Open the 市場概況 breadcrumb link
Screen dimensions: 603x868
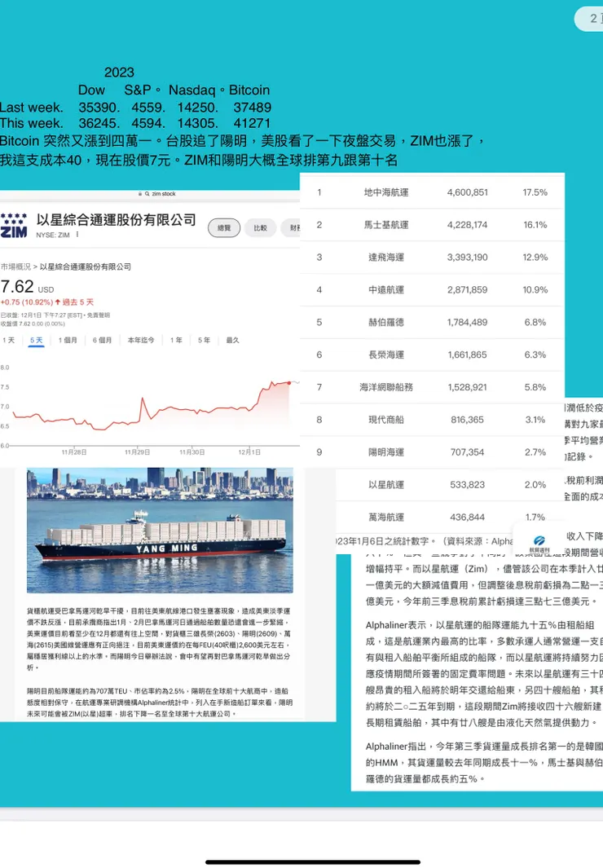coord(15,267)
